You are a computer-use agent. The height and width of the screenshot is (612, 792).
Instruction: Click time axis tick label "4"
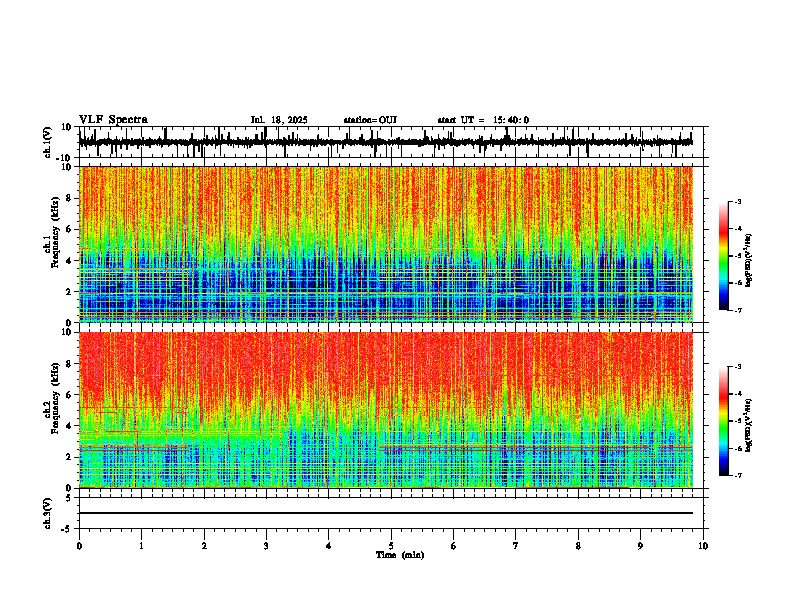point(329,546)
